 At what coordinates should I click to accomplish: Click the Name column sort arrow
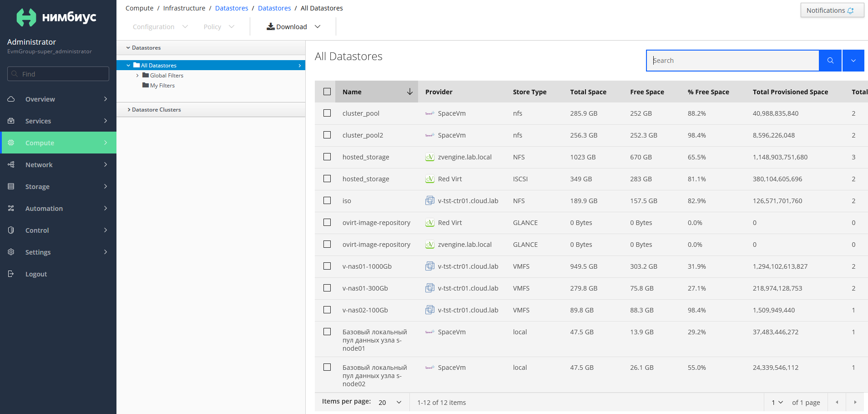[410, 92]
